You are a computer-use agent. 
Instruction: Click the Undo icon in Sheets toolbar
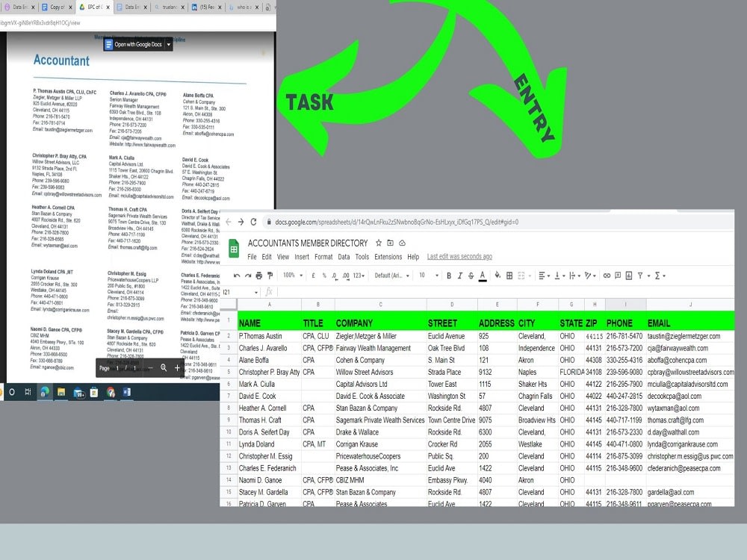point(236,276)
